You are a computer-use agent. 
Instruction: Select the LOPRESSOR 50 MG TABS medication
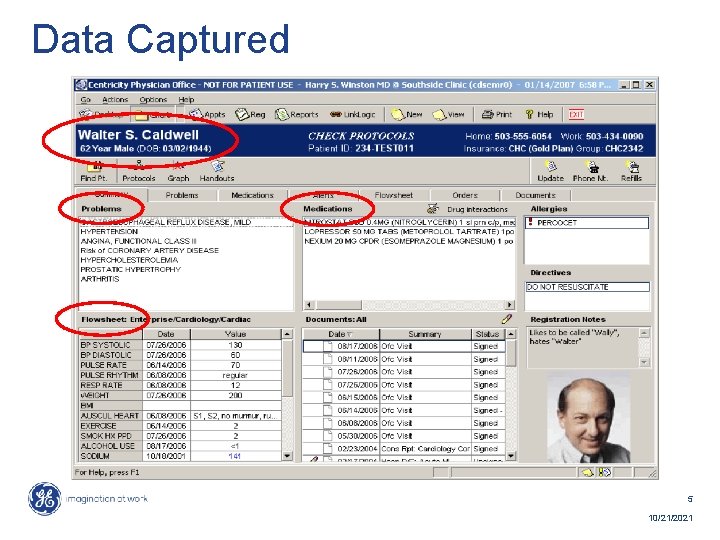409,231
